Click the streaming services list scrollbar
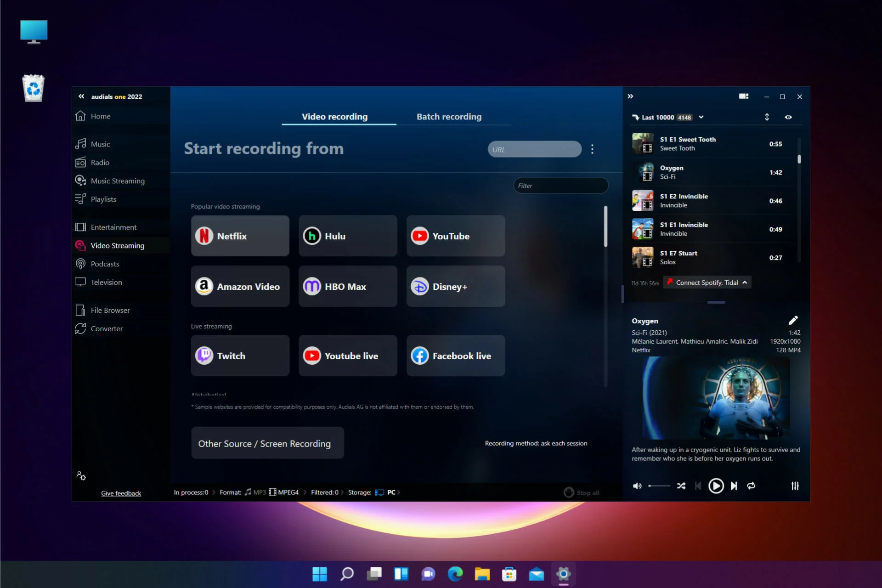Viewport: 882px width, 588px height. (605, 226)
